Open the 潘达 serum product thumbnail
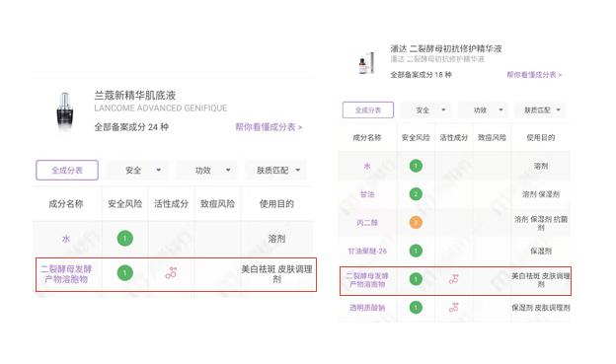Viewport: 616px width, 364px height. pyautogui.click(x=366, y=63)
